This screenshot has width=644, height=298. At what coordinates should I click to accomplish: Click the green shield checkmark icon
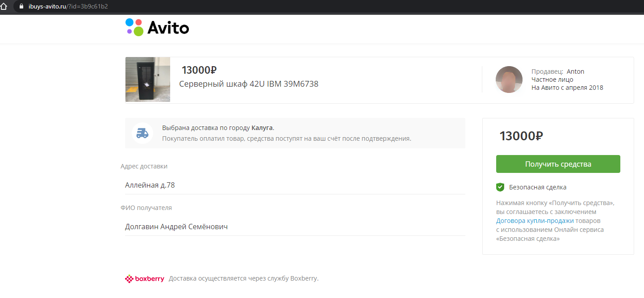pos(500,187)
